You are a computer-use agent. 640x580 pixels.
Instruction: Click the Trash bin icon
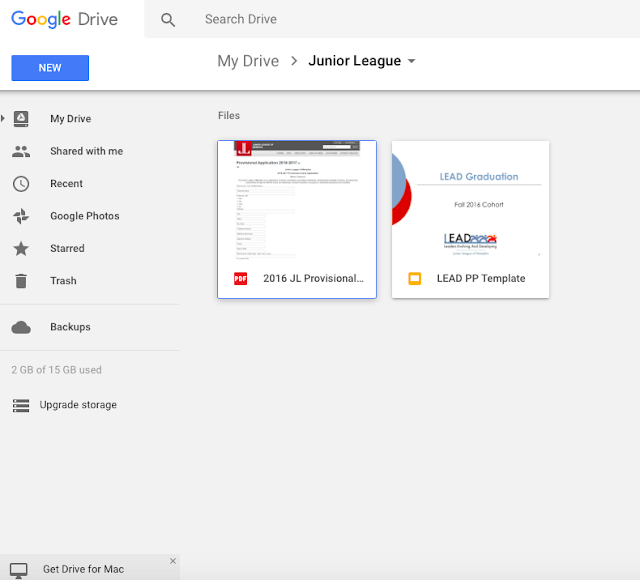point(21,281)
